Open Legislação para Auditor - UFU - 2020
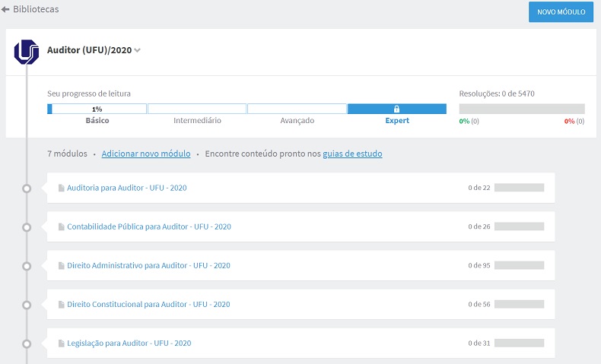 click(129, 343)
